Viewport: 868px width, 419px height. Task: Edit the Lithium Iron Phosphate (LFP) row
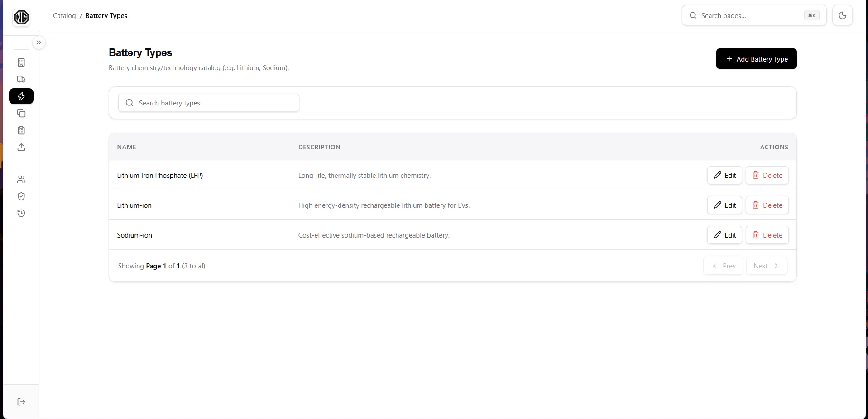tap(725, 175)
